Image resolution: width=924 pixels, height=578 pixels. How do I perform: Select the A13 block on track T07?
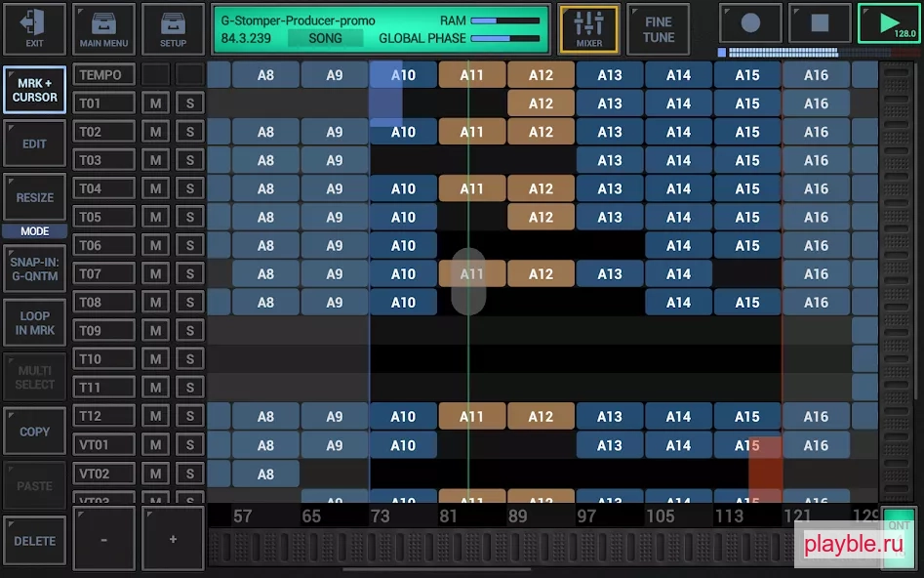pos(609,273)
